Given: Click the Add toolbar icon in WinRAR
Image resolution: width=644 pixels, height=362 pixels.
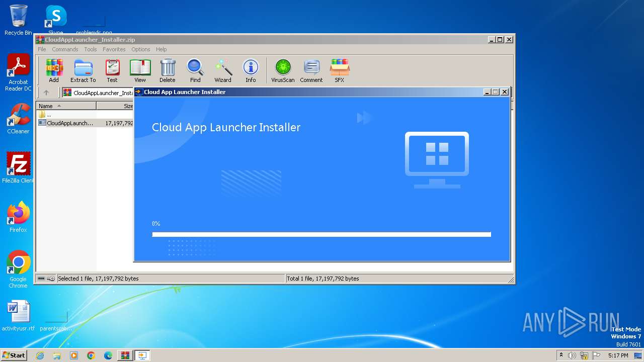Looking at the screenshot, I should click(x=54, y=71).
